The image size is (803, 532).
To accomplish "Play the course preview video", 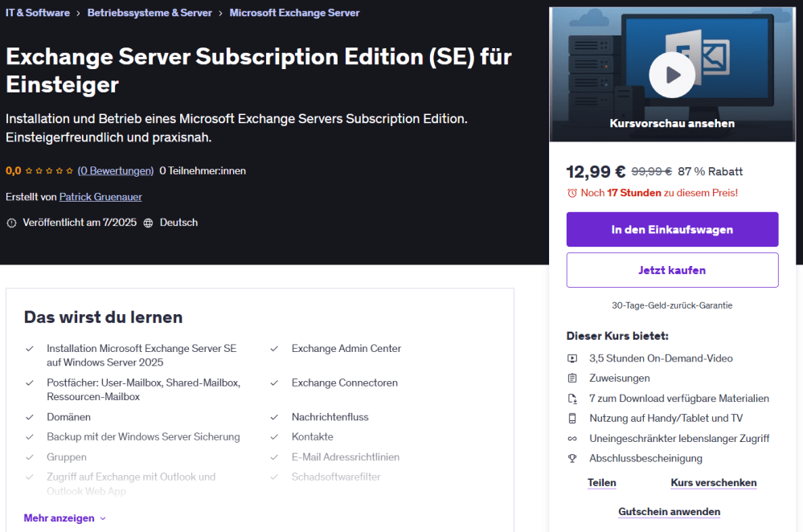I will point(672,75).
